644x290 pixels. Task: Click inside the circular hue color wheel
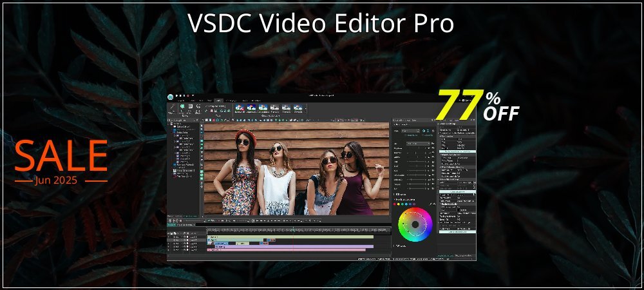415,225
